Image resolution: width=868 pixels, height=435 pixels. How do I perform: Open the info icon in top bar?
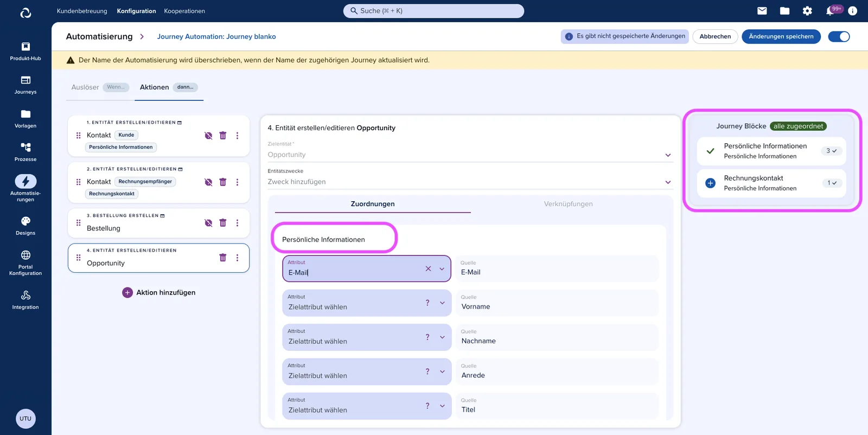click(852, 11)
